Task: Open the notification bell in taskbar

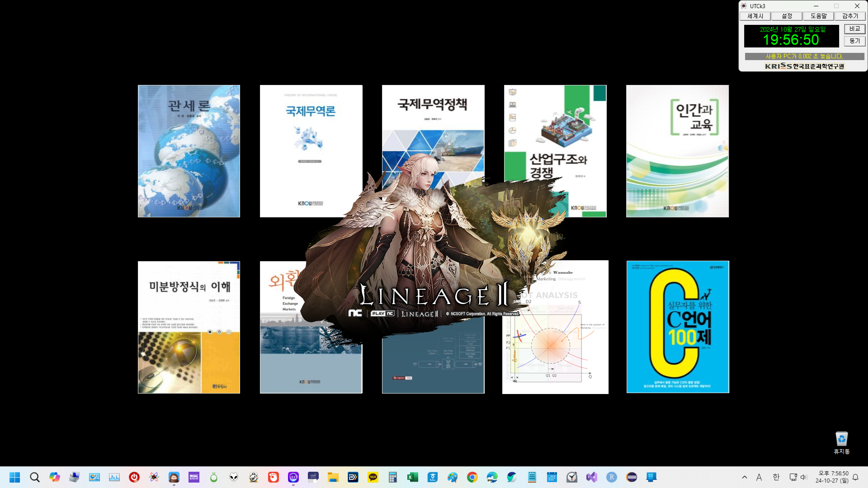Action: pos(855,477)
